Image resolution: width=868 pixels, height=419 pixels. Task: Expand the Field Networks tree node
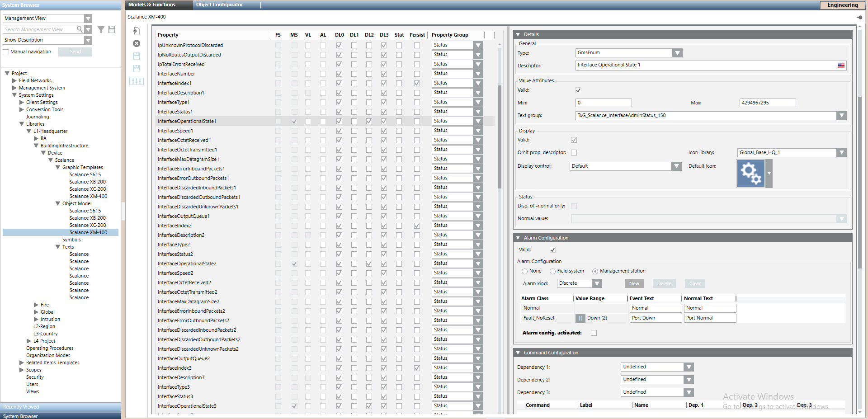tap(14, 80)
